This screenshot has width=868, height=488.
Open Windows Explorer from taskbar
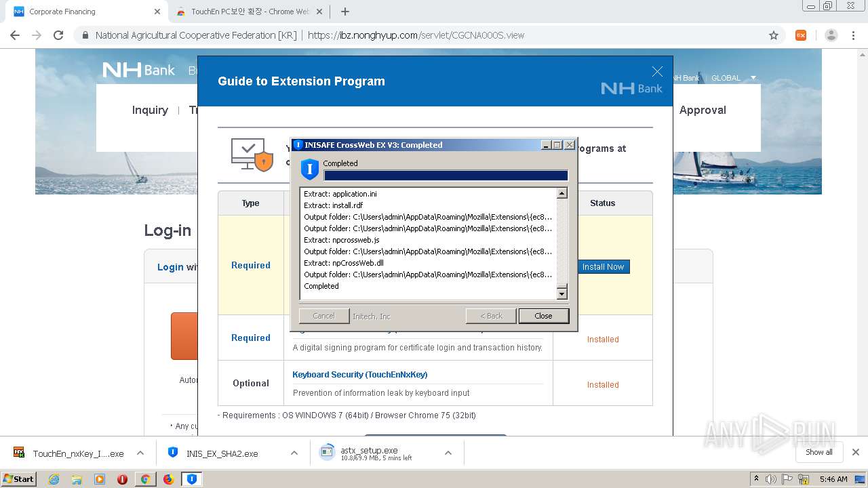(x=77, y=479)
